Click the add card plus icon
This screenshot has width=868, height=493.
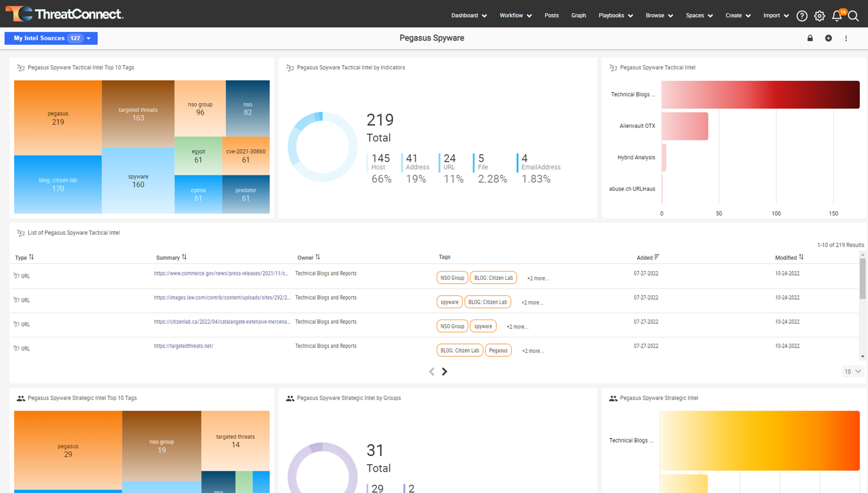click(x=828, y=38)
